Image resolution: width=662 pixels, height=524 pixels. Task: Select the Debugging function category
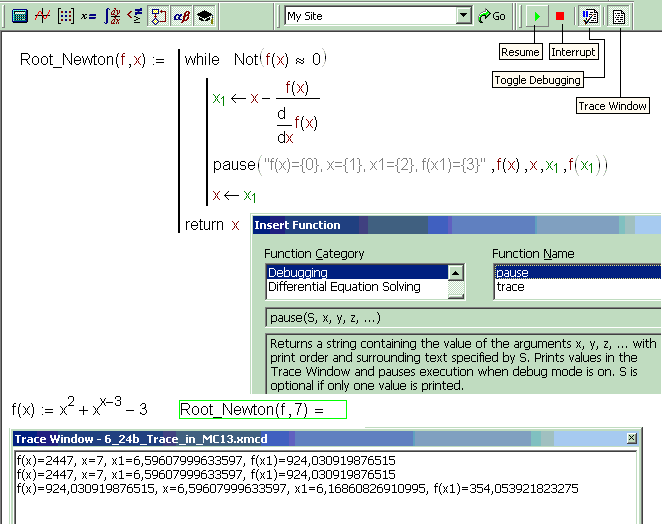click(x=357, y=272)
